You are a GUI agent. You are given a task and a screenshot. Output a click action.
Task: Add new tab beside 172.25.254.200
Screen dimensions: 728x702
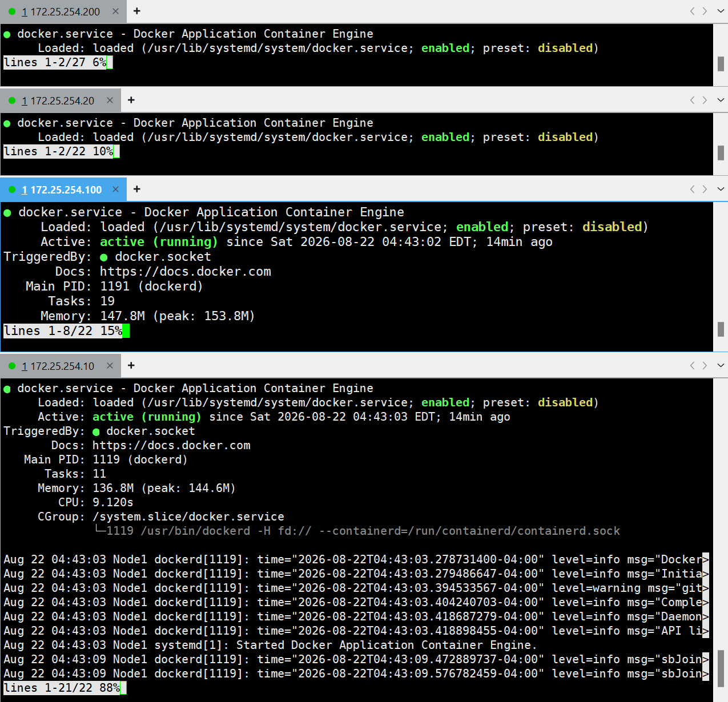(137, 11)
